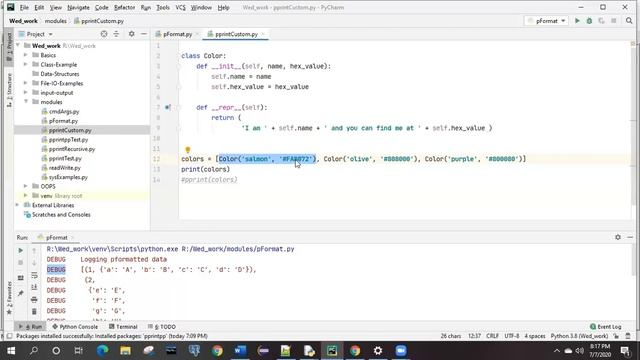Open Windows Start menu

[x=11, y=351]
